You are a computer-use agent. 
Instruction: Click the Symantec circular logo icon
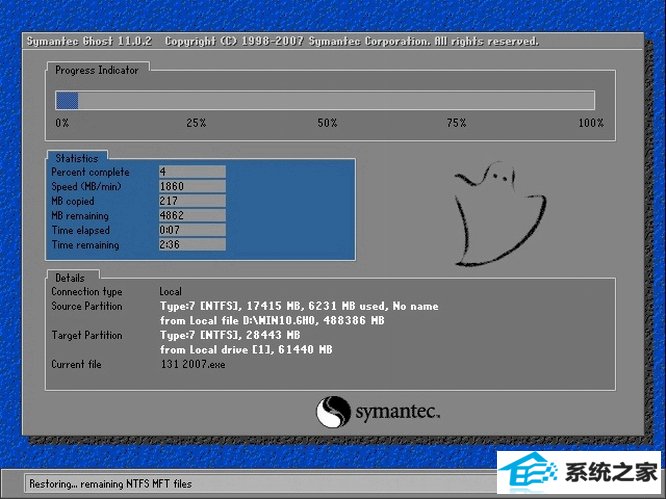pos(333,411)
